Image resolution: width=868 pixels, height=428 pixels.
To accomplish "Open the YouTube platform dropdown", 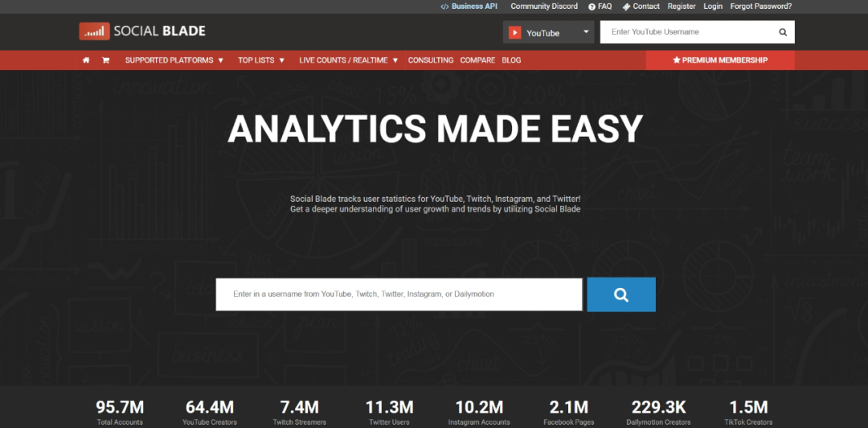I will point(548,33).
